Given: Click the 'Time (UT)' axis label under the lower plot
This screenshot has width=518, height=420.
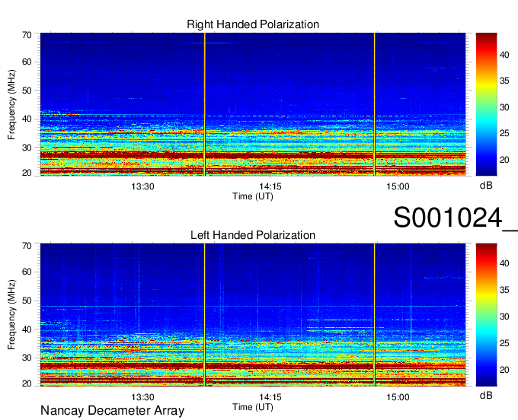Looking at the screenshot, I should [253, 407].
